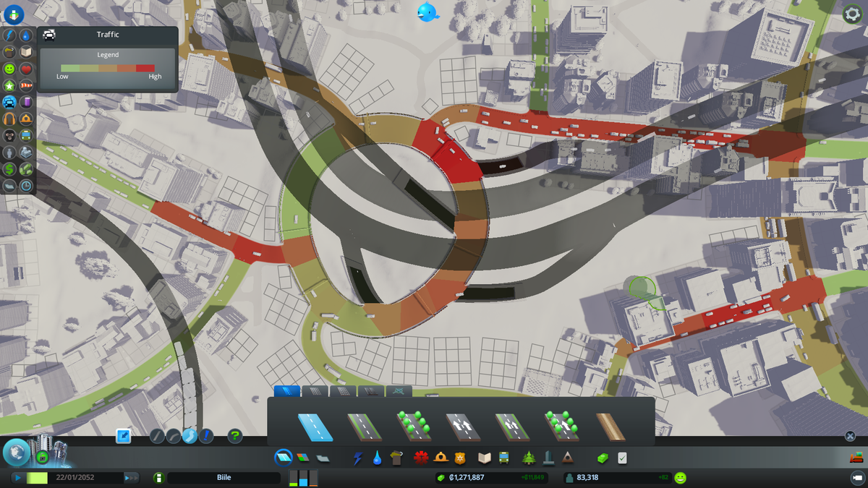Open the game options gear

tap(853, 14)
